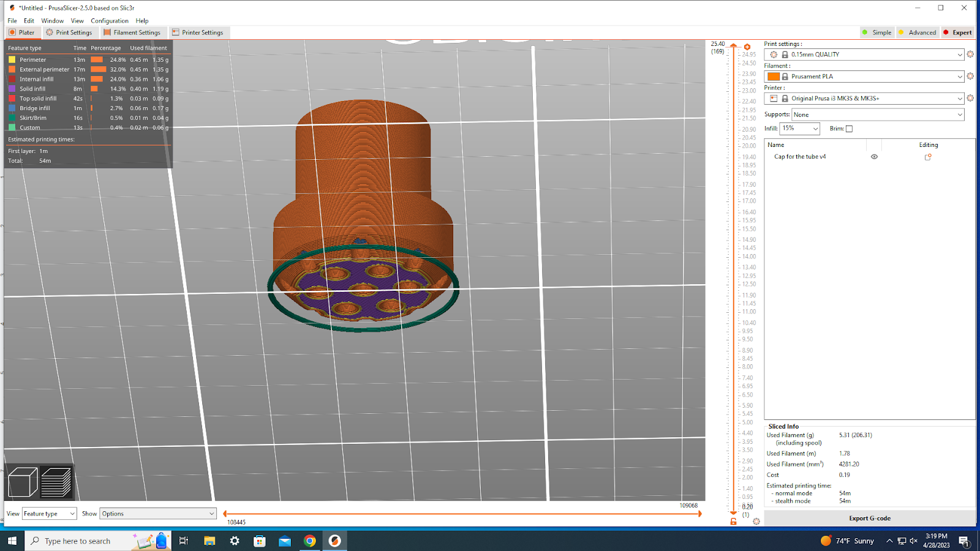Open the Mail app from the taskbar
980x551 pixels.
[285, 541]
